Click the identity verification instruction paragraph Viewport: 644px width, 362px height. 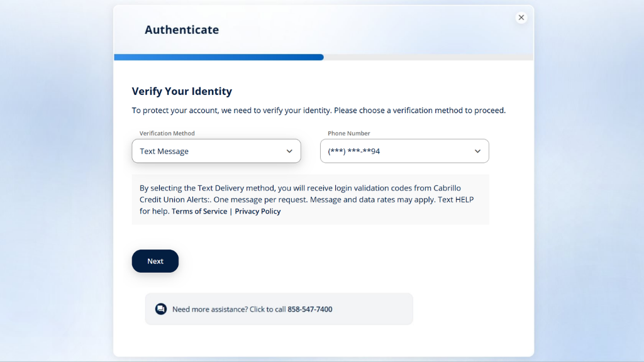pos(318,111)
